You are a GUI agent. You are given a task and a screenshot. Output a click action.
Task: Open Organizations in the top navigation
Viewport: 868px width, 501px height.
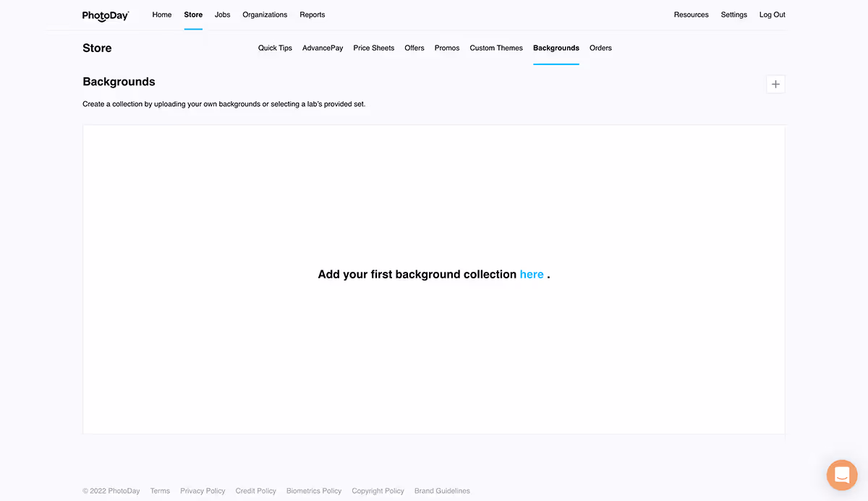pos(265,14)
